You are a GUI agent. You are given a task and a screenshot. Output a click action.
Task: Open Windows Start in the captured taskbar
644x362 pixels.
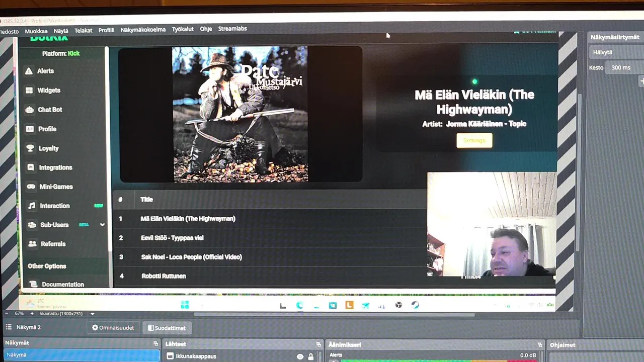(x=185, y=305)
